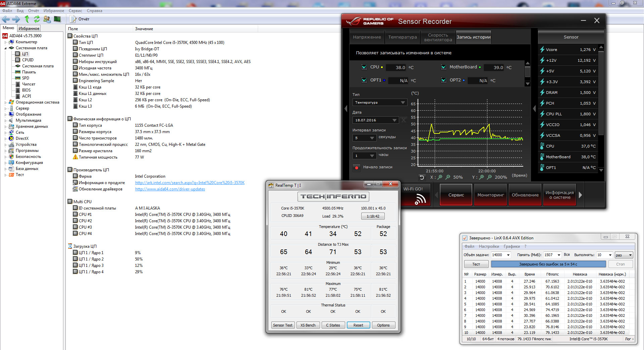Click the LinX completed progress bar
The width and height of the screenshot is (644, 350).
[x=548, y=264]
